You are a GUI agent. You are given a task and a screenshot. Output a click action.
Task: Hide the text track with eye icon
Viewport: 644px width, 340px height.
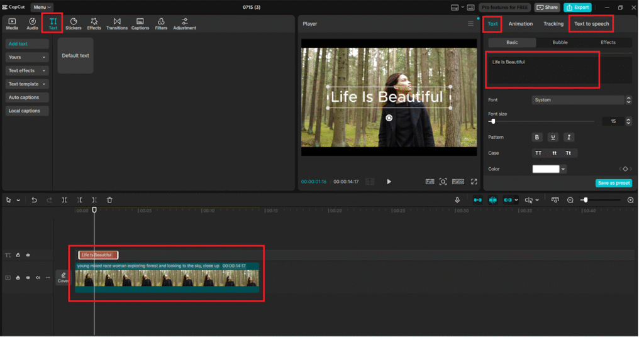pos(28,255)
